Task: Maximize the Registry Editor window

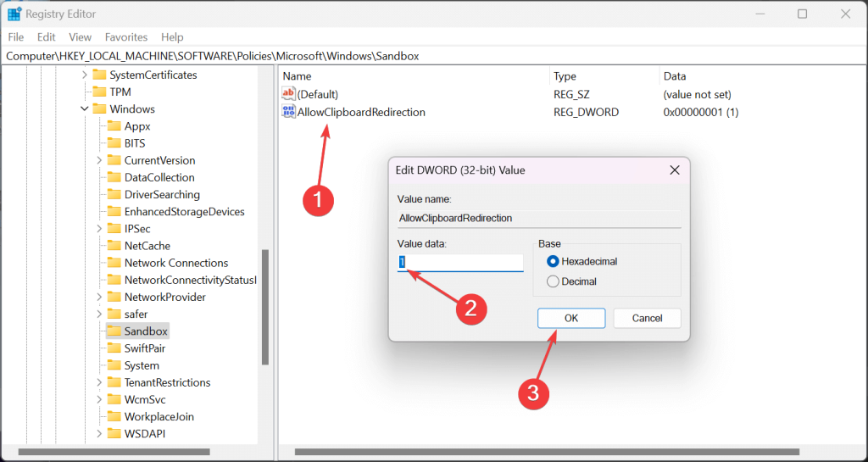Action: (802, 14)
